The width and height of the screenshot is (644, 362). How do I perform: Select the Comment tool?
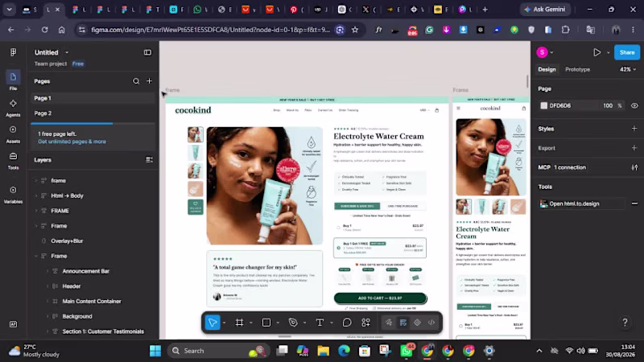point(347,323)
